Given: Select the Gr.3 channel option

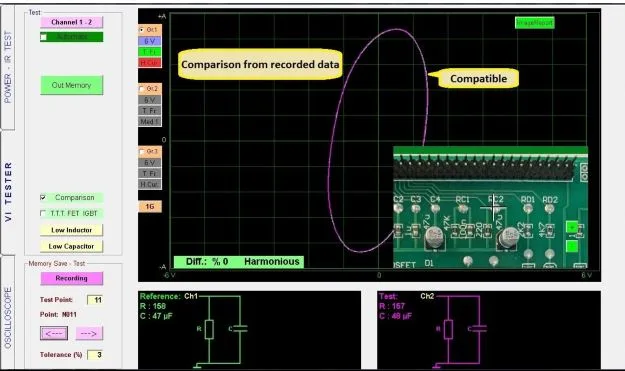Looking at the screenshot, I should (142, 151).
